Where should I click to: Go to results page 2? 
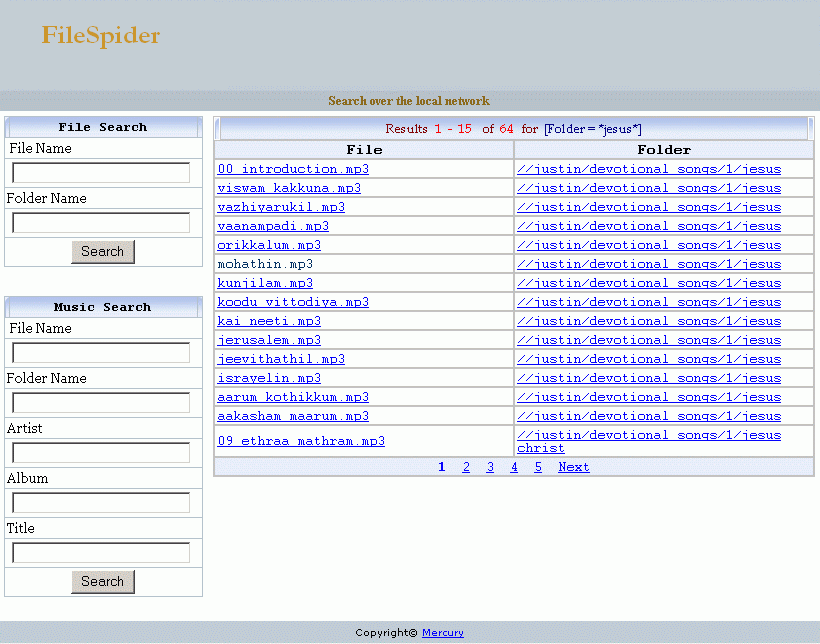pos(466,467)
